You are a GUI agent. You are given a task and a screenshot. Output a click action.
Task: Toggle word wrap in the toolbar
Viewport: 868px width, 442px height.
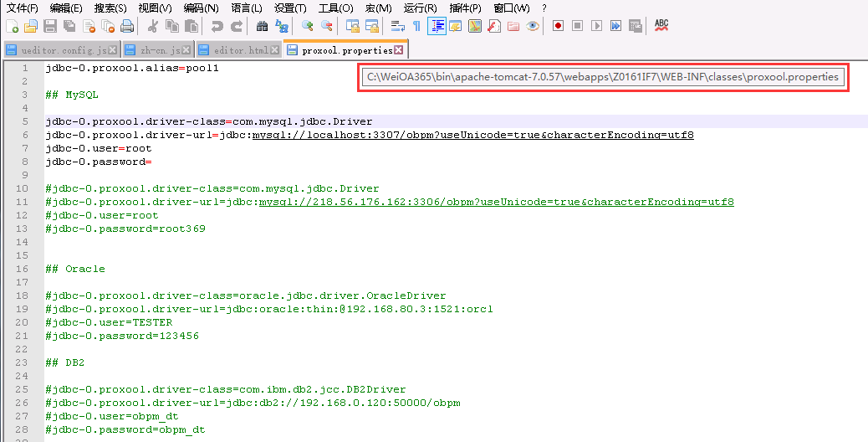click(397, 26)
